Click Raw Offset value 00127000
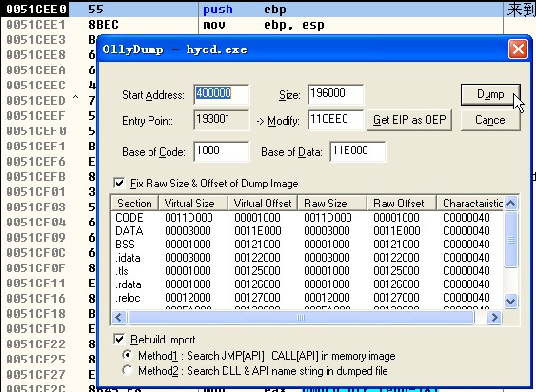The image size is (536, 392). 397,298
